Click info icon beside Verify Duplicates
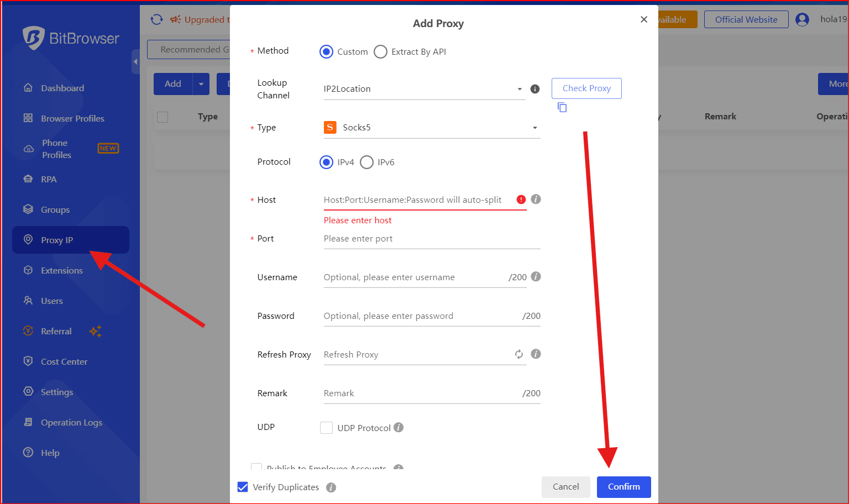Screen dimensions: 849x504 tap(331, 487)
